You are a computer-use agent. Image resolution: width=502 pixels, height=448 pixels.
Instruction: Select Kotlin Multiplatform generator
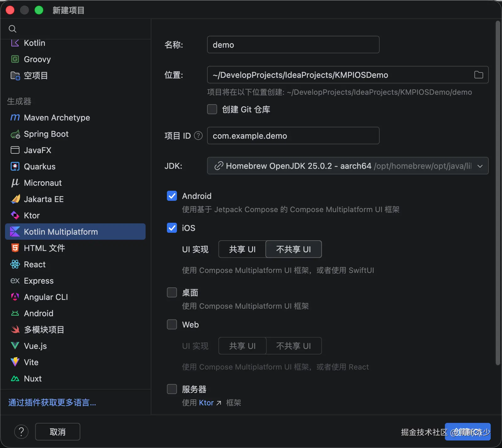tap(75, 232)
